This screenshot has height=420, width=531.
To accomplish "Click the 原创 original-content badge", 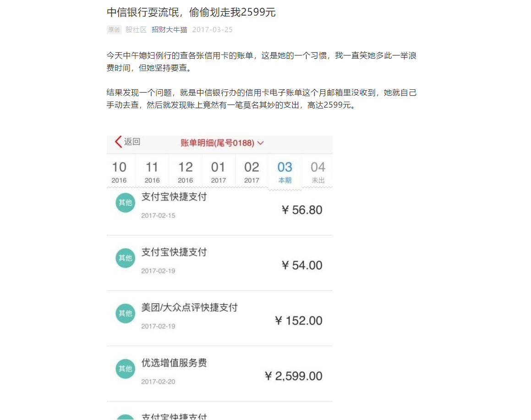I will [x=114, y=29].
